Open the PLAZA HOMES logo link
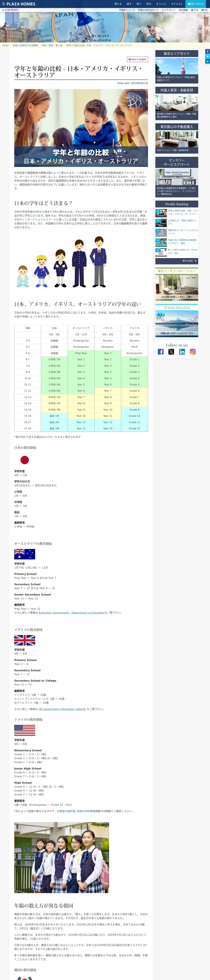Viewport: 210px width, 980px height. [x=19, y=4]
